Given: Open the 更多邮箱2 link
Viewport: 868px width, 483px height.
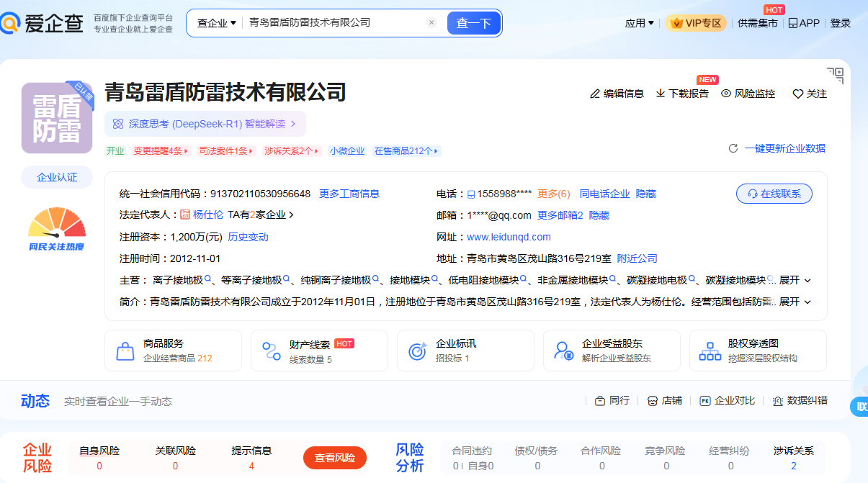Looking at the screenshot, I should (560, 215).
